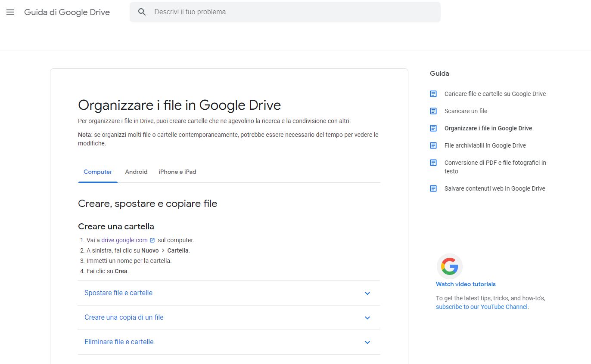Follow the drive.google.com link
Viewport: 591px width, 364px height.
[124, 240]
